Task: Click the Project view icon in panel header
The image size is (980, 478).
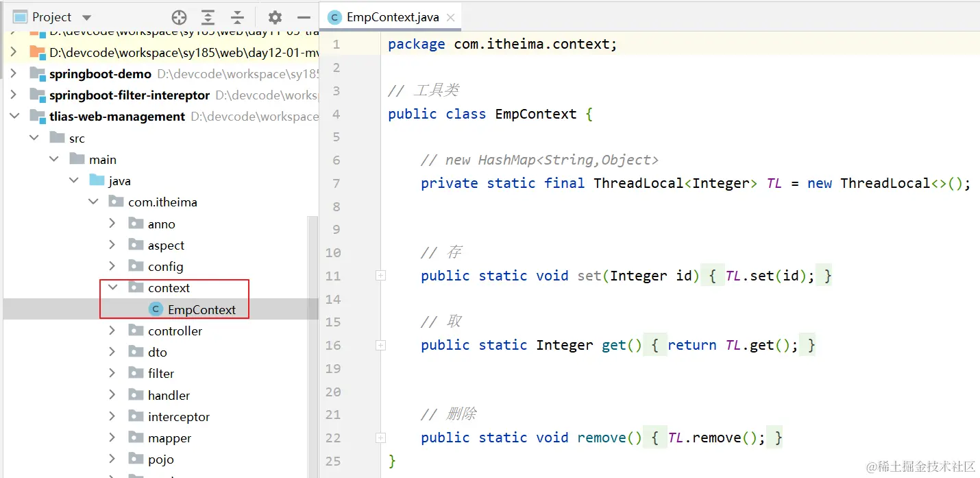Action: [x=20, y=17]
